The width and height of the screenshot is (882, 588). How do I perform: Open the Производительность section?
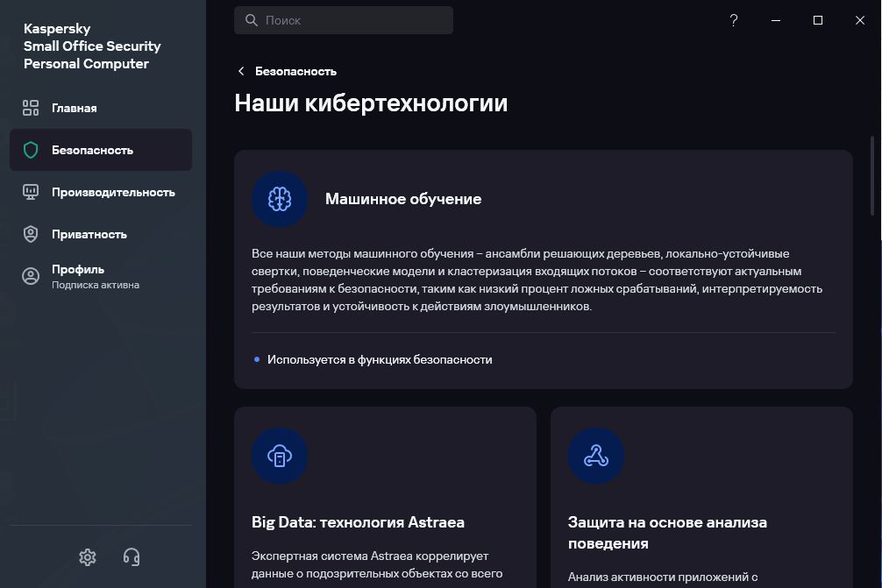(x=100, y=192)
